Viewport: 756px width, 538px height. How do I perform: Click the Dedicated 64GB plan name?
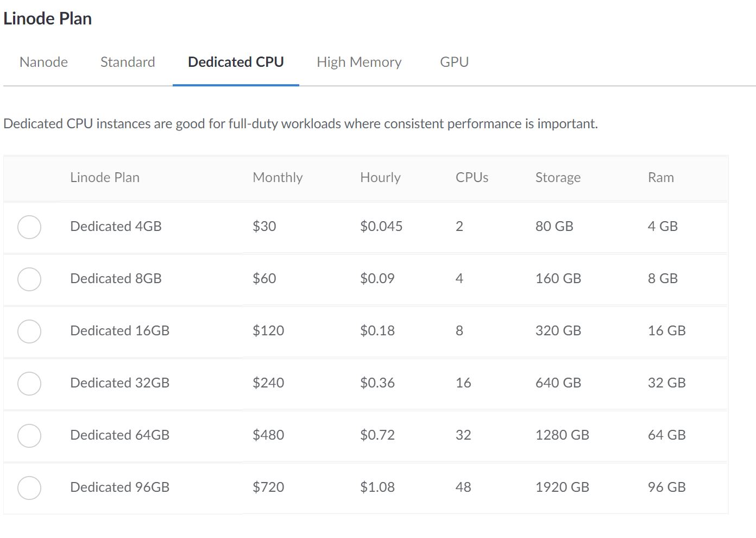[x=119, y=435]
